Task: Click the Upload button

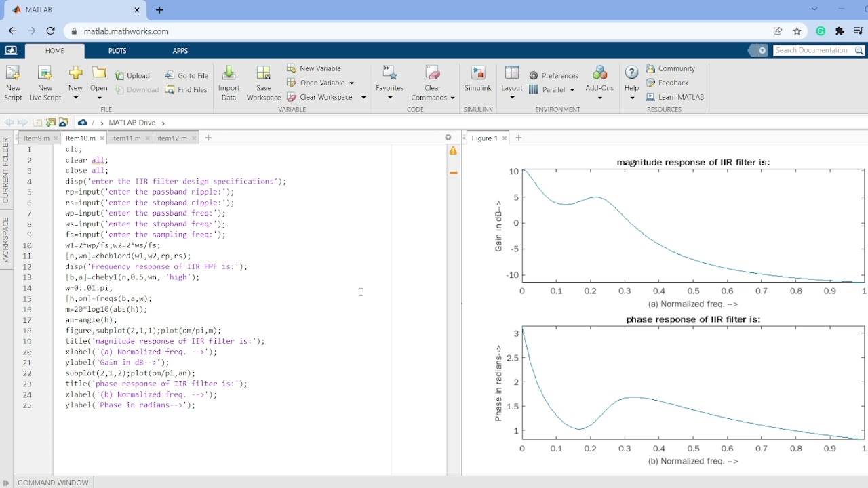Action: click(132, 75)
